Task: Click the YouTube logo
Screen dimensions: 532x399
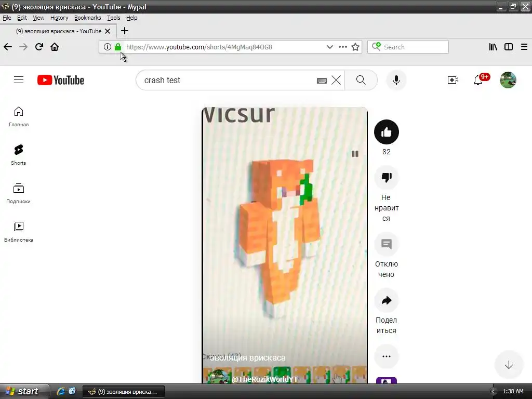Action: [61, 80]
